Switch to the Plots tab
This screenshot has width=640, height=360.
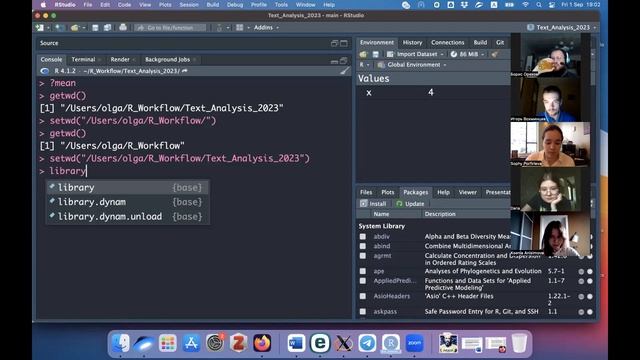coord(387,192)
